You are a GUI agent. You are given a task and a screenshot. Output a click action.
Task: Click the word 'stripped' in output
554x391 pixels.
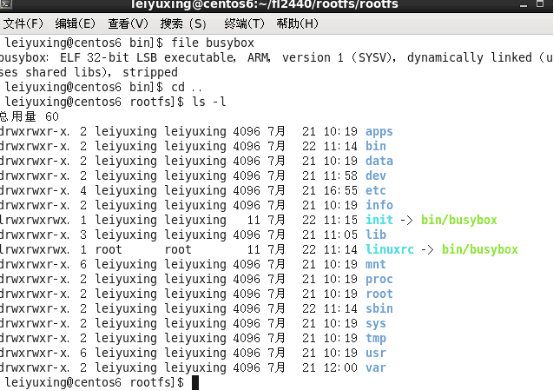150,72
